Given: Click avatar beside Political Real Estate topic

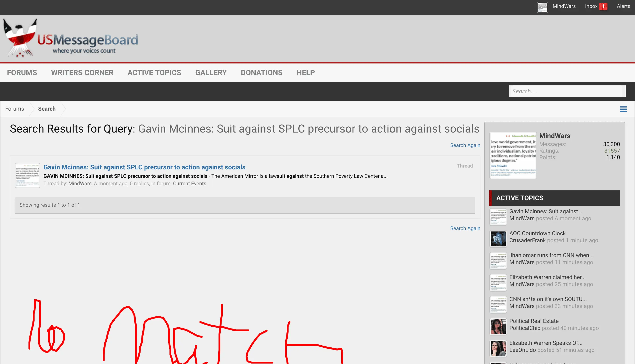Looking at the screenshot, I should [498, 326].
